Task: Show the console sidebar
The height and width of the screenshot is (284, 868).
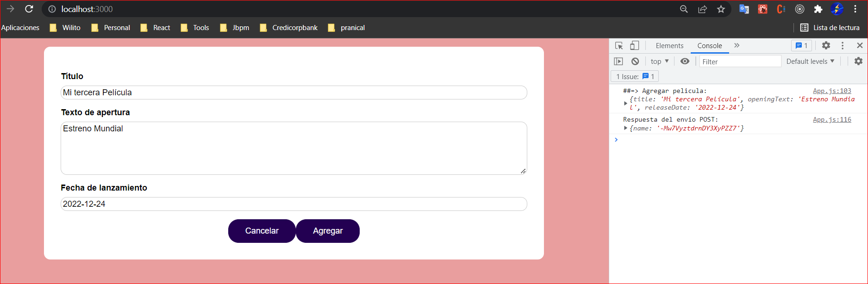Action: (618, 61)
